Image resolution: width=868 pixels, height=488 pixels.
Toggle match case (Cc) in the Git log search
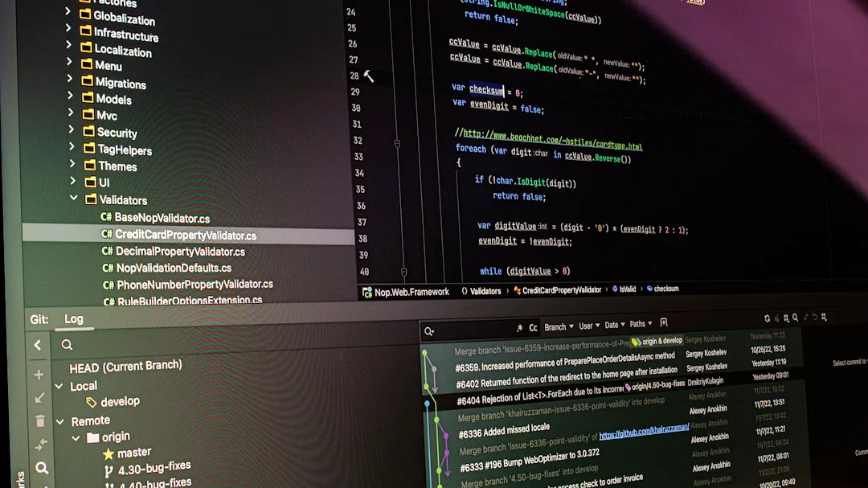coord(532,327)
